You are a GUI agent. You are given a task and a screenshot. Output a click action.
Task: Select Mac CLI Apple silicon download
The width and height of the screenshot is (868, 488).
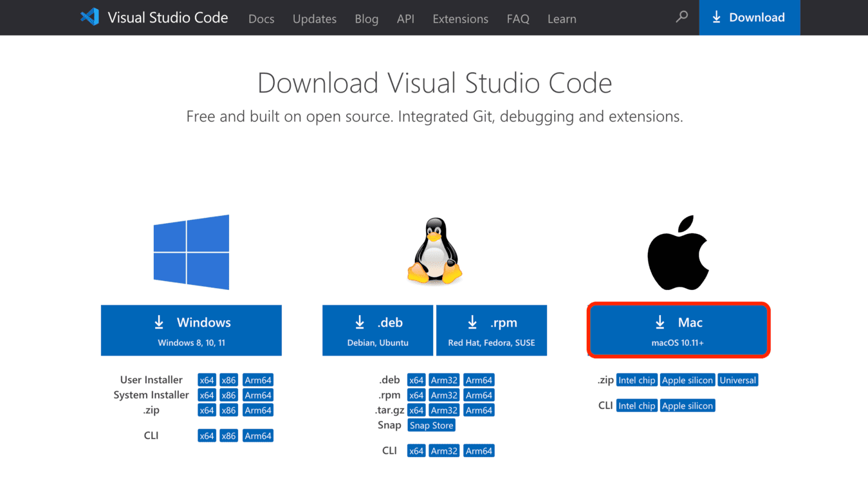[x=688, y=406]
